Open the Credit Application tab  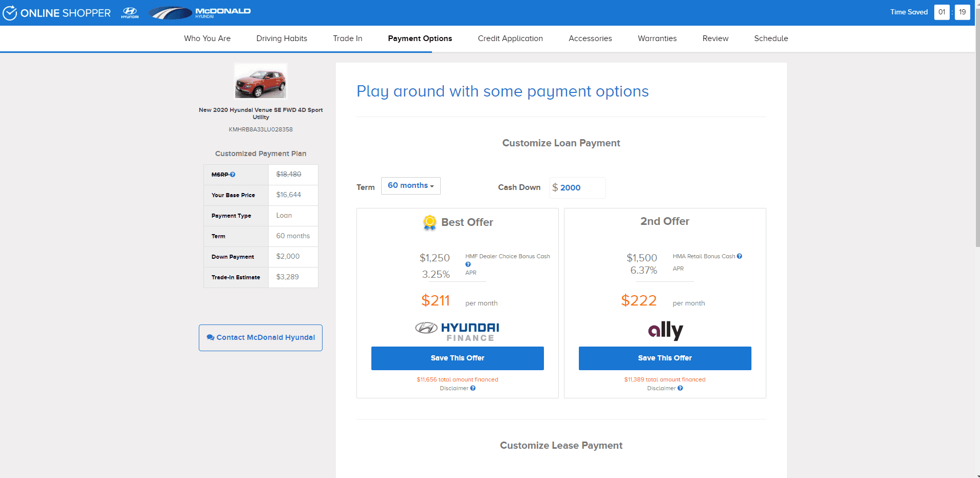pos(511,39)
